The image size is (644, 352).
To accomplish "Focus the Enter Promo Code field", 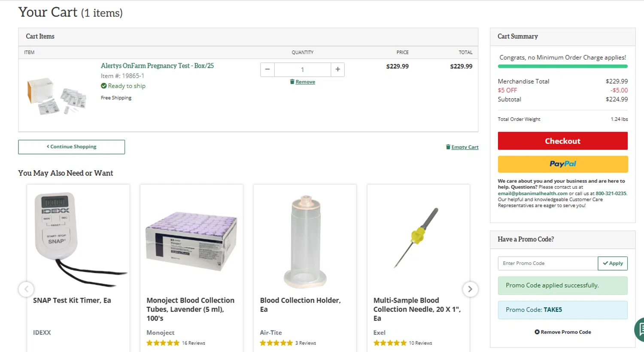I will 548,263.
